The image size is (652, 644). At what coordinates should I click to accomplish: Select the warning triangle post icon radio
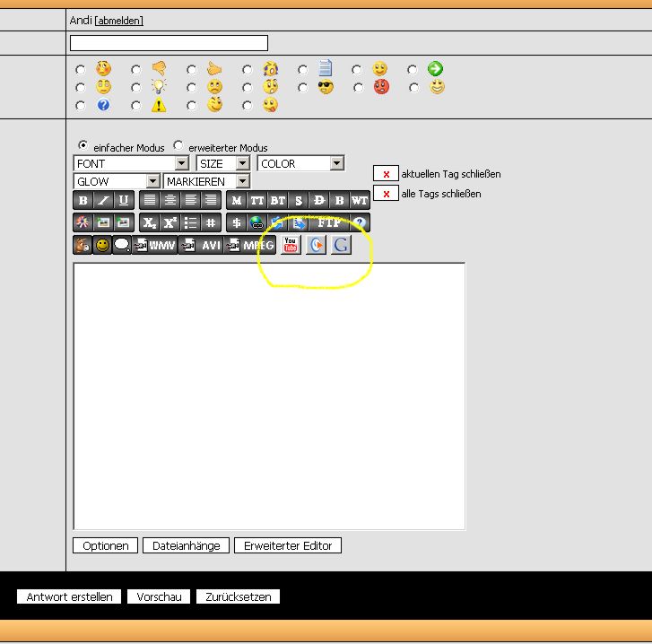(136, 106)
